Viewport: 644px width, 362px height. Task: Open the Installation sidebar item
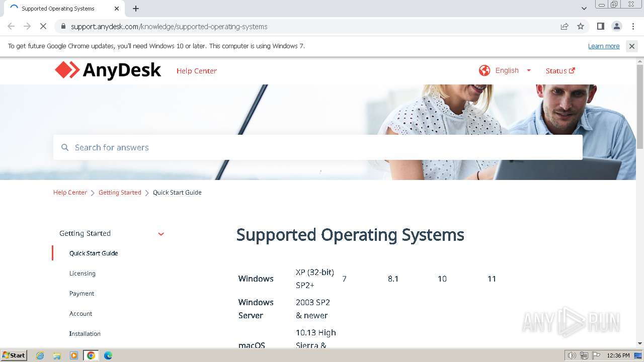pos(85,334)
